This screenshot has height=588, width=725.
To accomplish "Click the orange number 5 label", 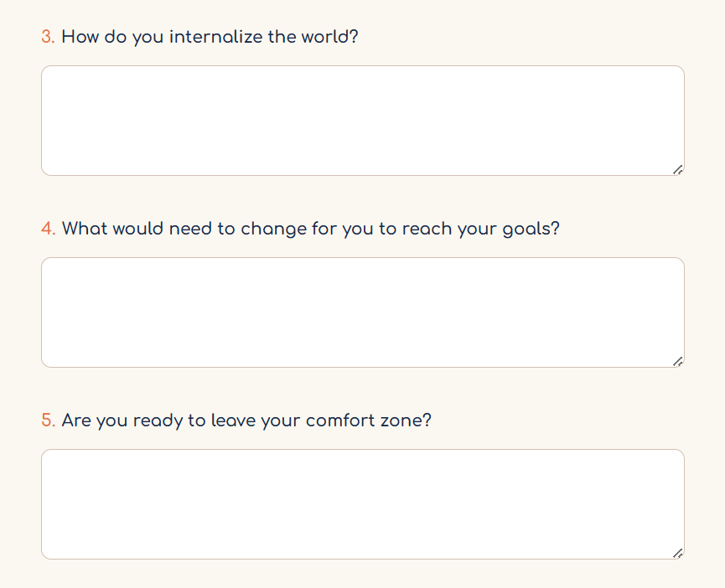I will coord(49,420).
